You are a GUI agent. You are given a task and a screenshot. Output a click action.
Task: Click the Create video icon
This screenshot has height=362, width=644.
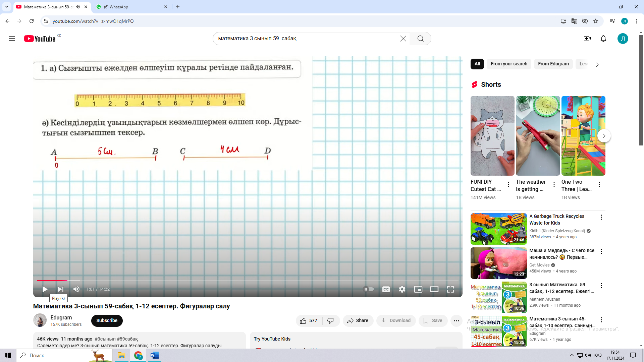(x=587, y=39)
